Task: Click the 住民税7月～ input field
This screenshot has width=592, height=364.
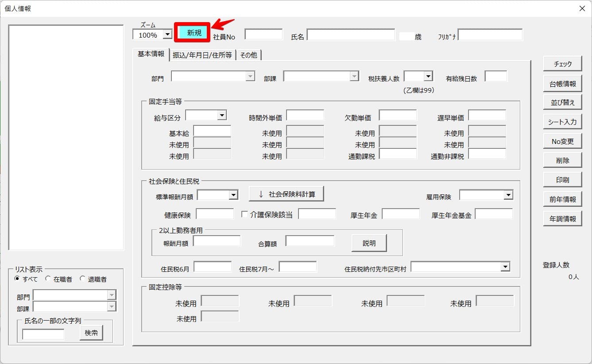Action: (x=298, y=267)
